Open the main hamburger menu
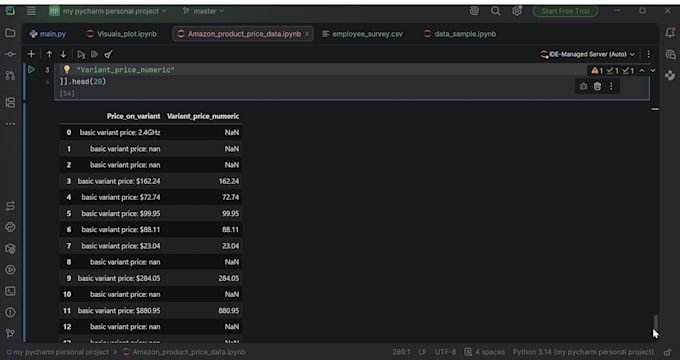 tap(31, 11)
